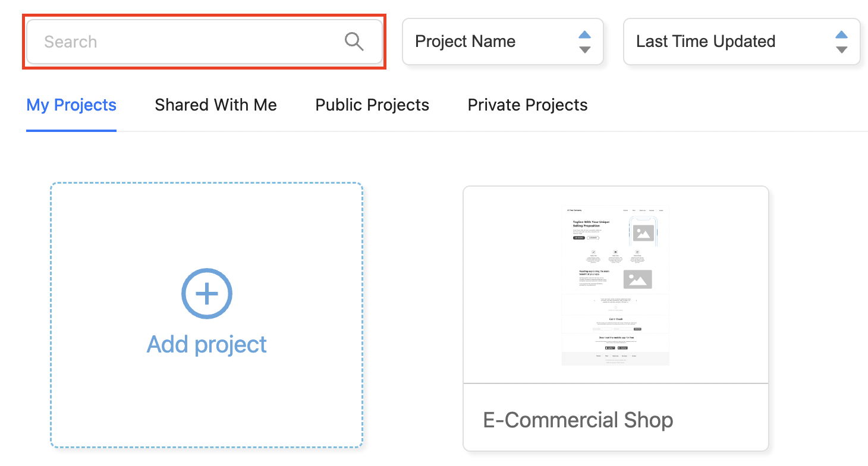Switch to the Shared With Me tab
Viewport: 868px width, 466px height.
(216, 105)
